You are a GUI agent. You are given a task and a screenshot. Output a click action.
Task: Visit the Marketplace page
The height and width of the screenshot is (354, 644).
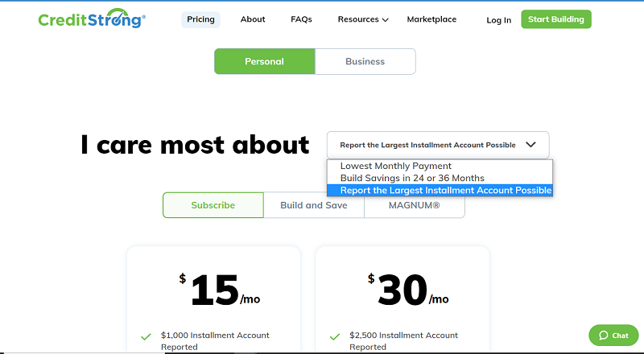point(431,19)
